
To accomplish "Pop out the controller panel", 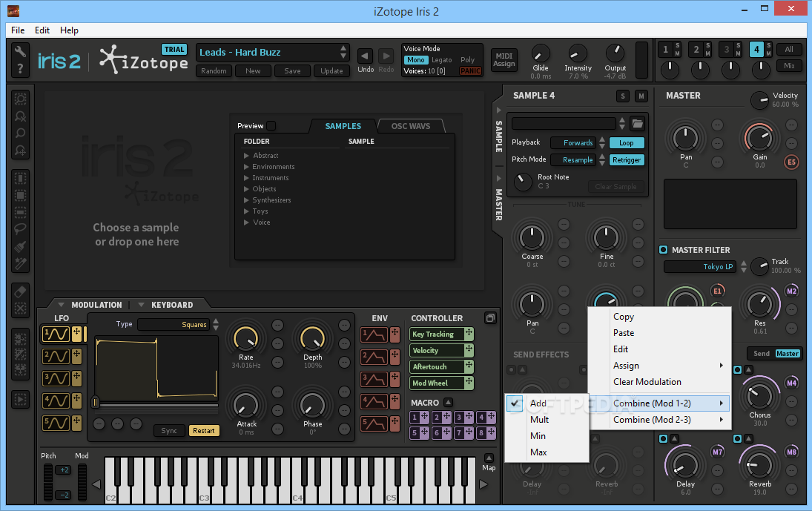I will coord(490,318).
